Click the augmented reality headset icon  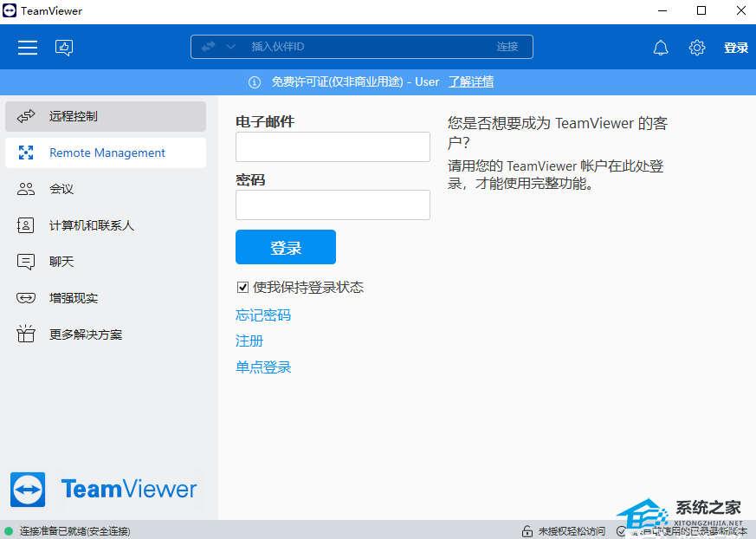pos(26,298)
